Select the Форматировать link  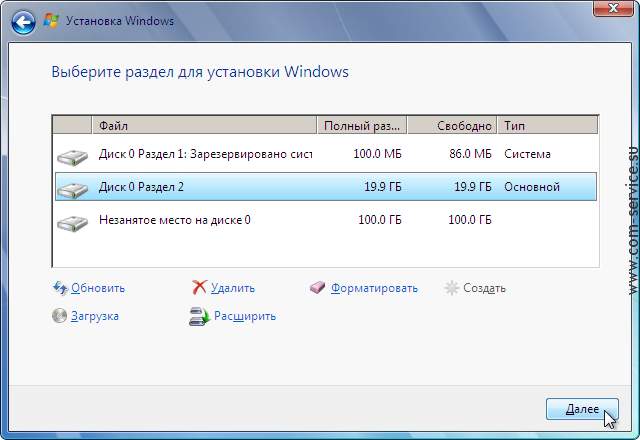(374, 288)
